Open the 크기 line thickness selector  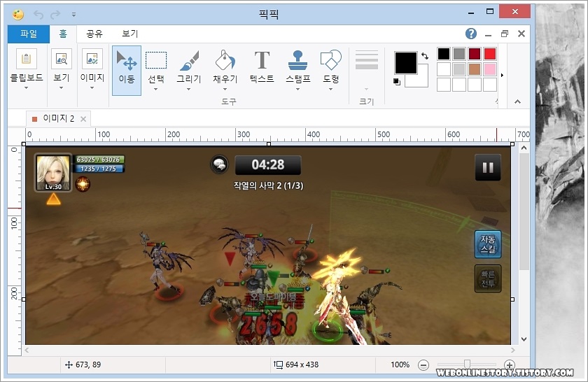[366, 71]
